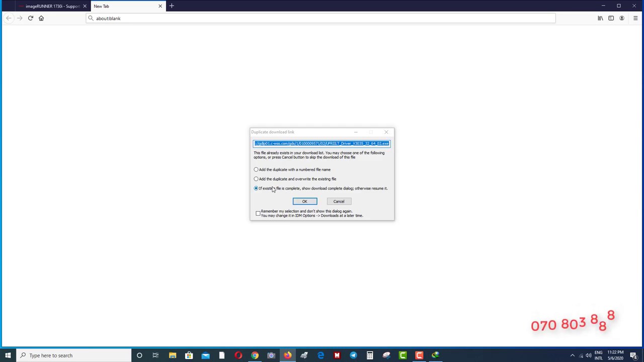644x362 pixels.
Task: Close the New Tab tab
Action: (x=160, y=6)
